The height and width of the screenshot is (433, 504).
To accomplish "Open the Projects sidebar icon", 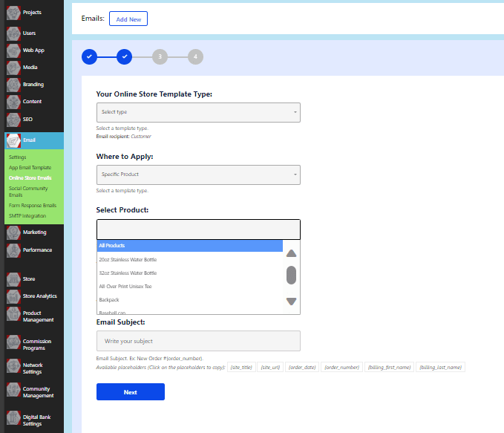I will coord(13,13).
